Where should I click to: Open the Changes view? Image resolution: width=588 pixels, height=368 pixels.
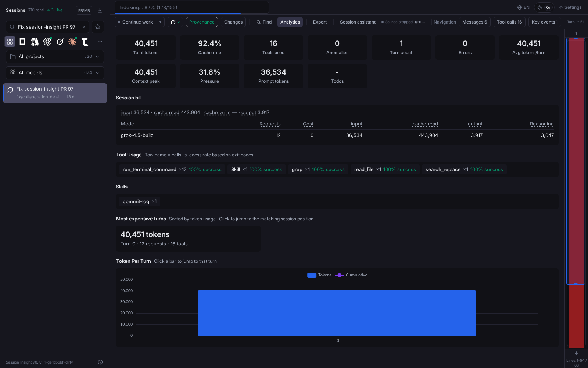[x=233, y=22]
